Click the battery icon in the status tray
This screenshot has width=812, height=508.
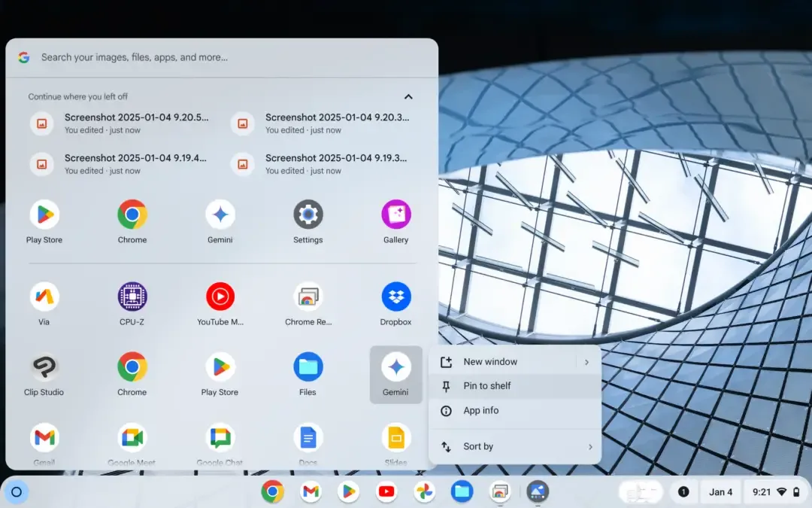tap(796, 492)
